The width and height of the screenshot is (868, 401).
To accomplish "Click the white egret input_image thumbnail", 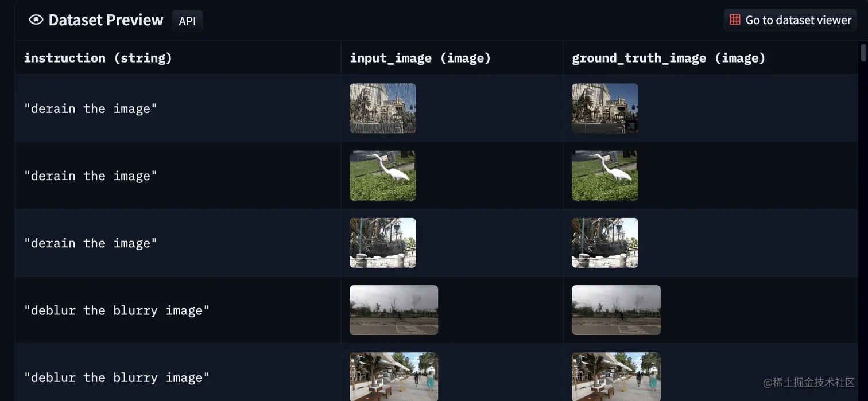I will click(x=382, y=175).
